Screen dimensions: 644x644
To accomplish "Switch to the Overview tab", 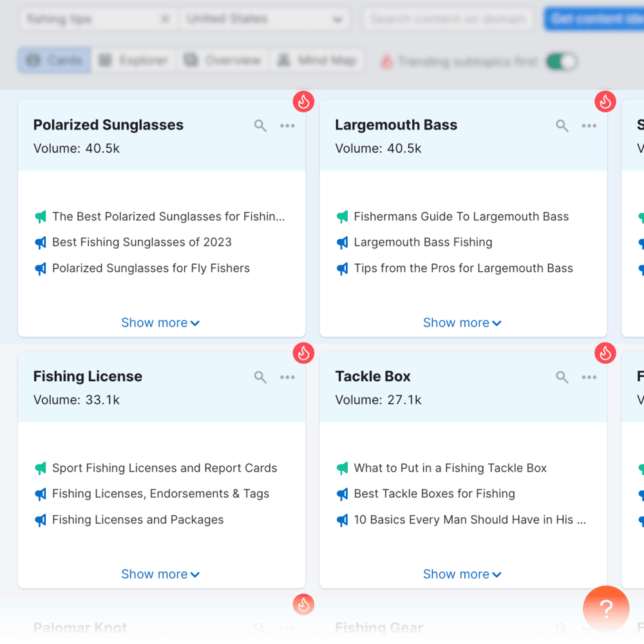I will (223, 61).
